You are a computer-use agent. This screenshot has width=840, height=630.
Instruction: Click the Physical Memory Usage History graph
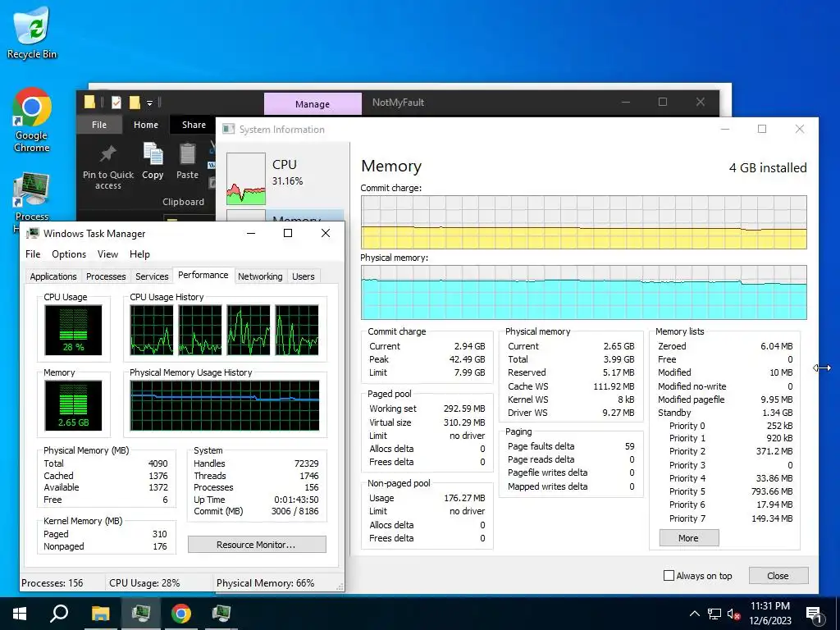click(225, 405)
